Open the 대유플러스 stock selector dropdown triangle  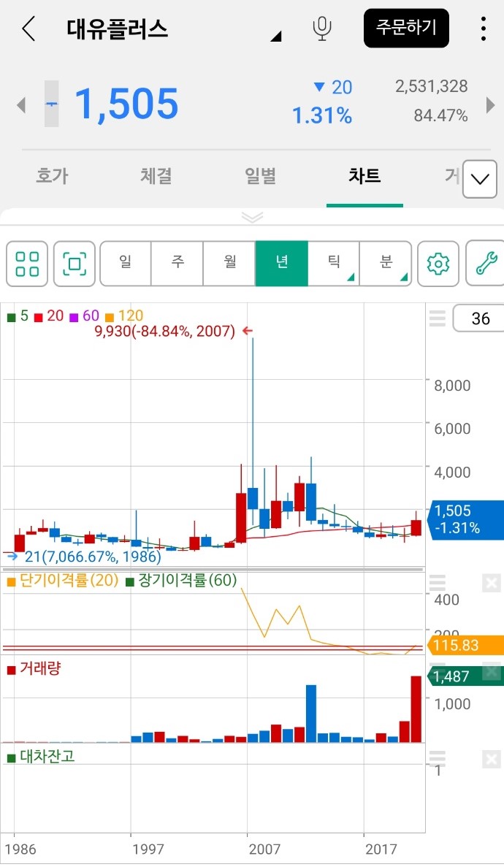pyautogui.click(x=275, y=37)
